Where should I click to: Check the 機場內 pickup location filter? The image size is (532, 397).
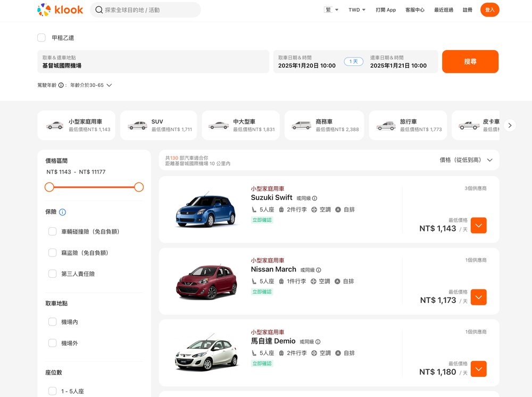(x=52, y=321)
